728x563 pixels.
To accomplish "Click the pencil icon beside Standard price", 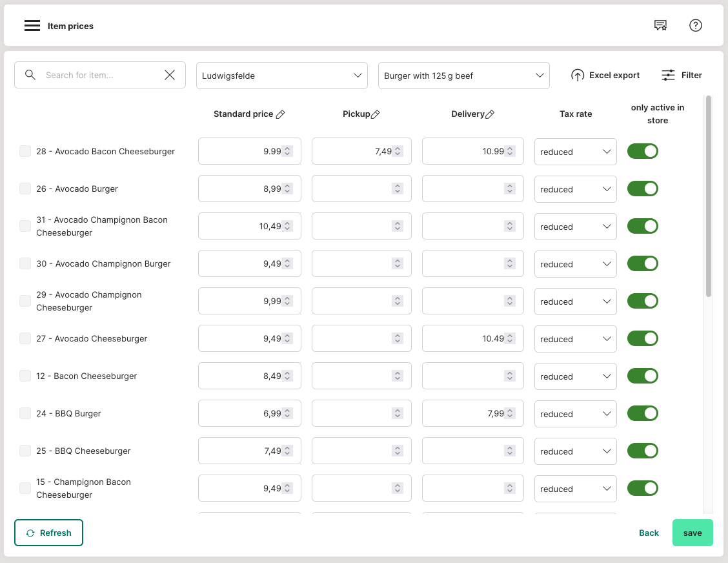I will [280, 114].
